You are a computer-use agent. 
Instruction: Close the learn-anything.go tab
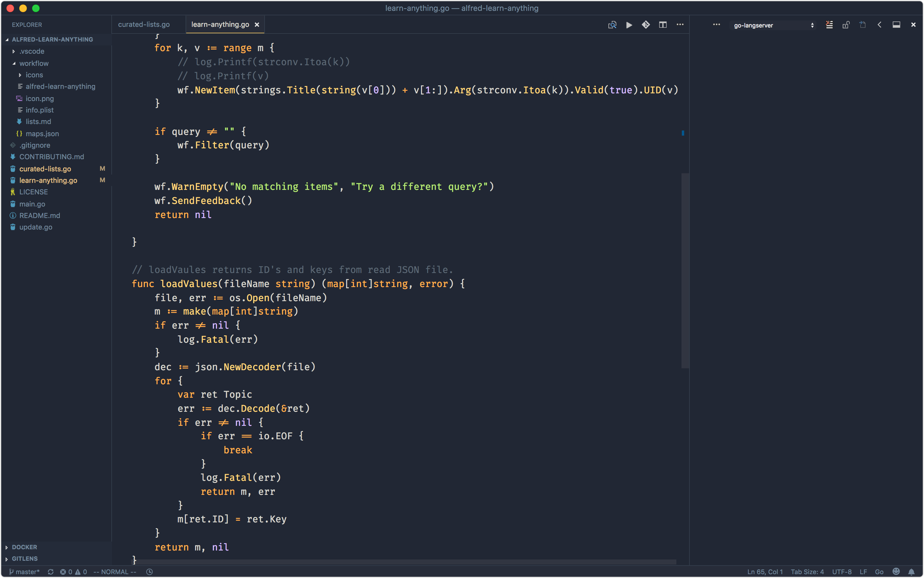coord(257,25)
